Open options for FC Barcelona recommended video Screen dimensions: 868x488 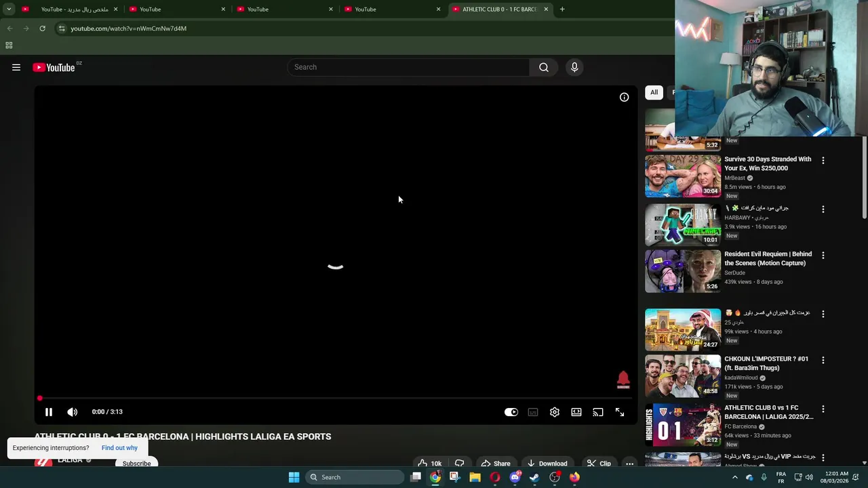tap(823, 409)
